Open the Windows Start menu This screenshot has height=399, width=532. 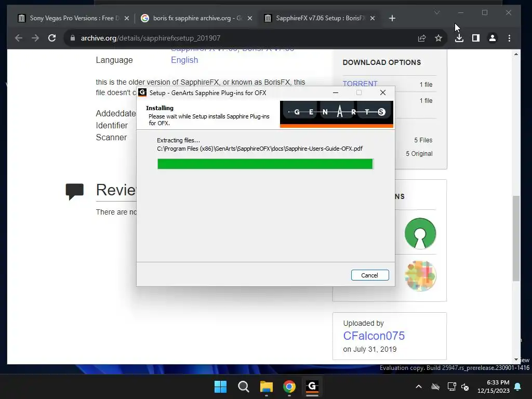[x=220, y=387]
